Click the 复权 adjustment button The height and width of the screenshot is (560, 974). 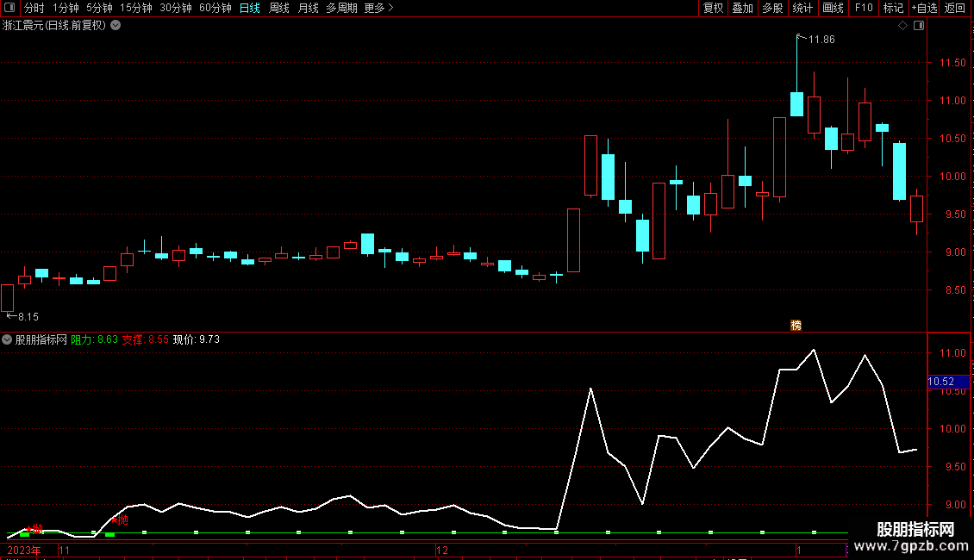pos(713,8)
